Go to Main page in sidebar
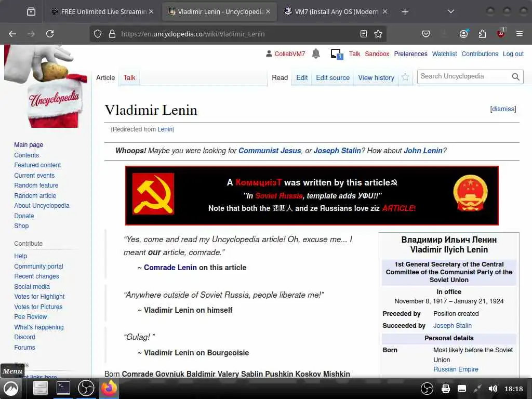Viewport: 532px width, 399px height. click(x=29, y=145)
